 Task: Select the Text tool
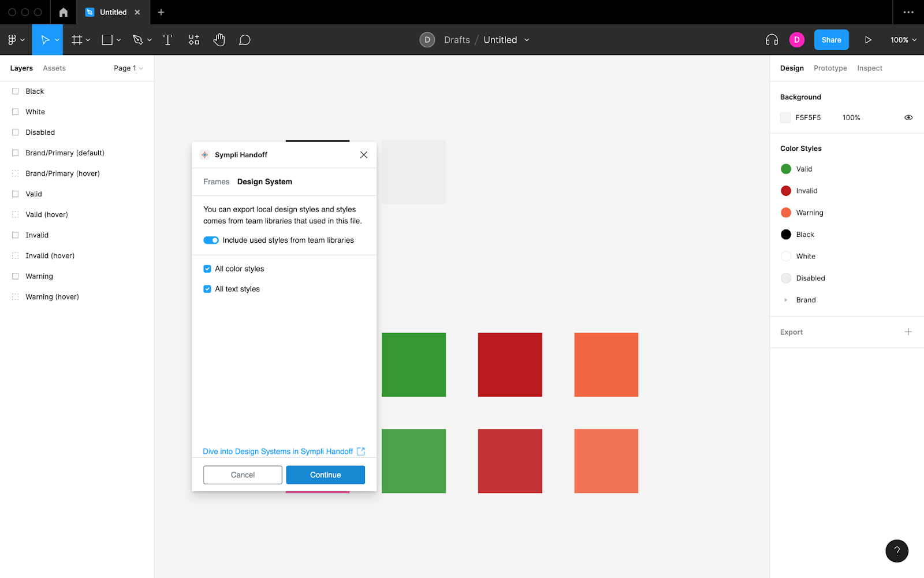click(x=168, y=40)
